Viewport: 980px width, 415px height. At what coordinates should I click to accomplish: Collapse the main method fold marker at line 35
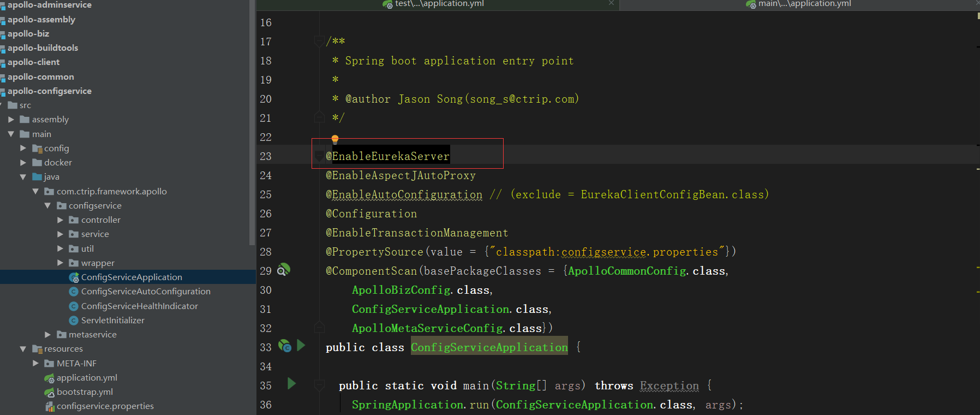coord(320,385)
